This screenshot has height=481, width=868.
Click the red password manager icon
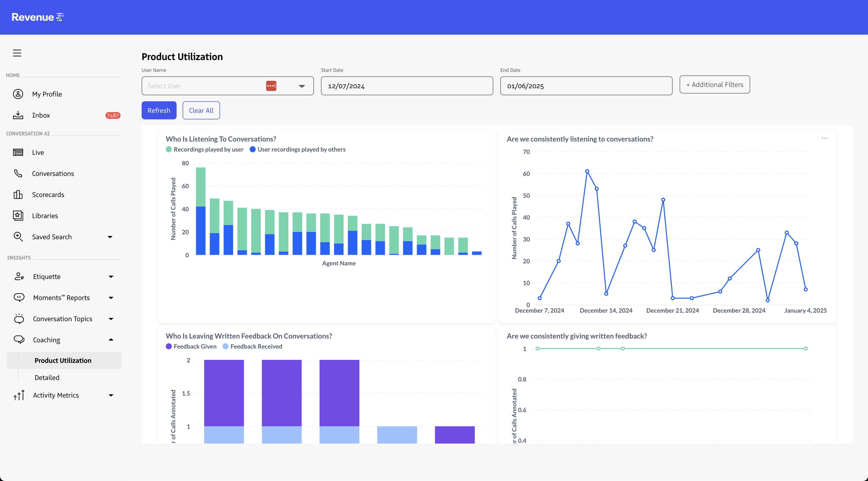coord(271,86)
